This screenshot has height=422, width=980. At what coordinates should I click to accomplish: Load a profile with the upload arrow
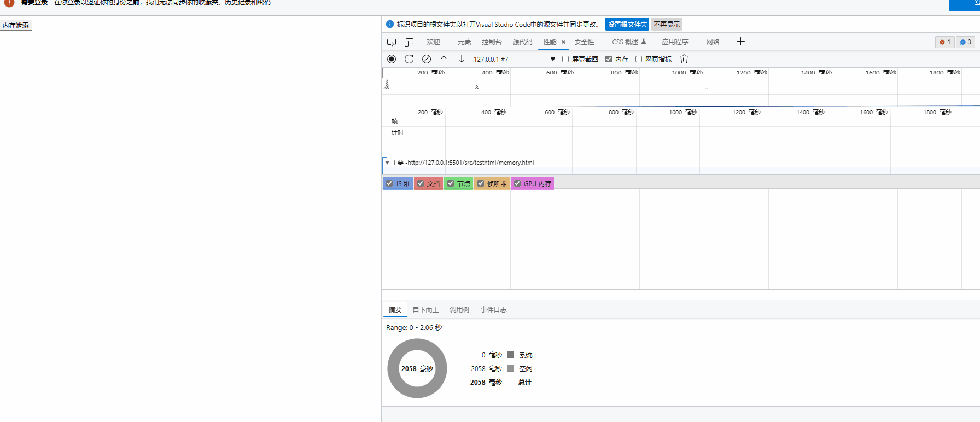click(x=444, y=59)
